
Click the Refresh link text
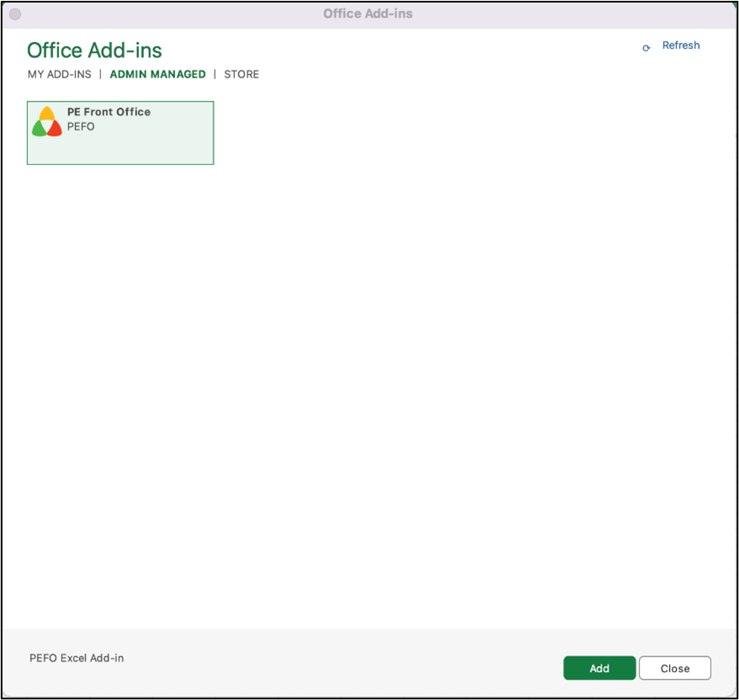click(680, 45)
